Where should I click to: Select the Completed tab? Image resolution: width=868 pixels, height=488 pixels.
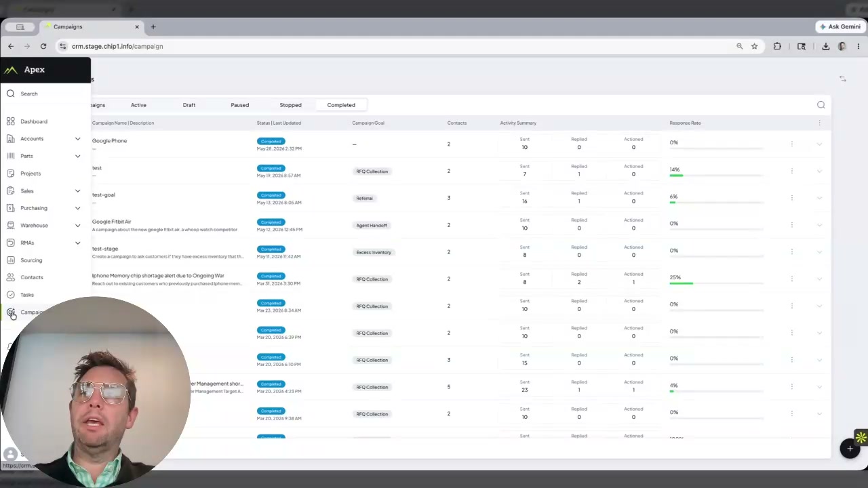tap(341, 105)
